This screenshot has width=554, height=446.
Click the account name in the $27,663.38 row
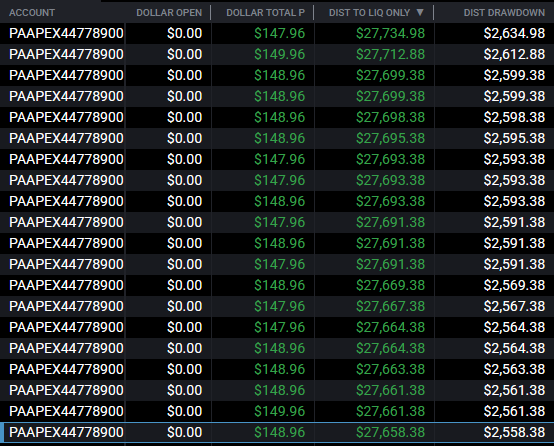click(66, 369)
